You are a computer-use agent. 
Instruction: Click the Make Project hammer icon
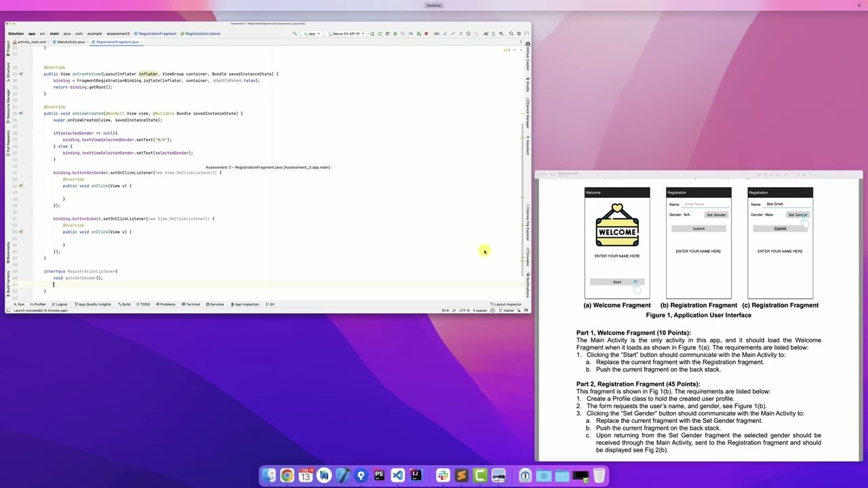[294, 33]
